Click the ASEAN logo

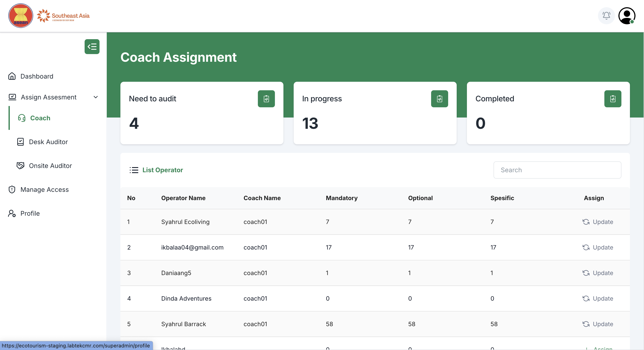coord(21,16)
